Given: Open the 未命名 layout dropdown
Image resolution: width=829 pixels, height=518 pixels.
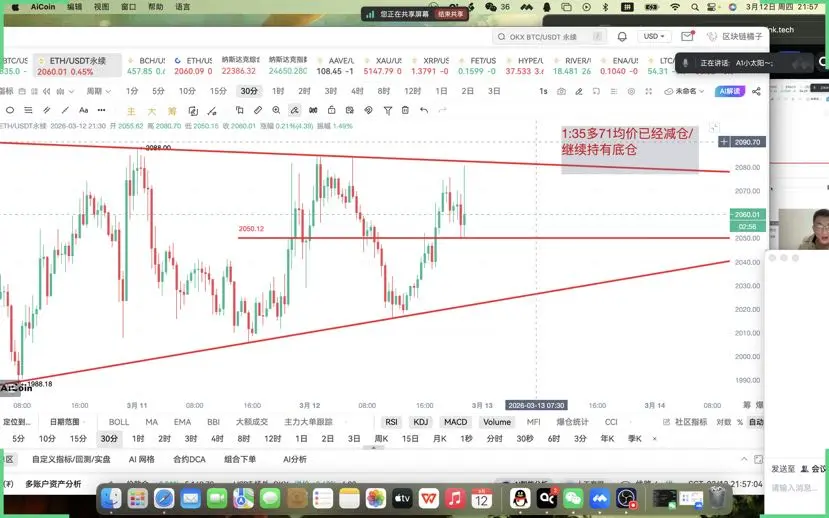Looking at the screenshot, I should point(685,91).
